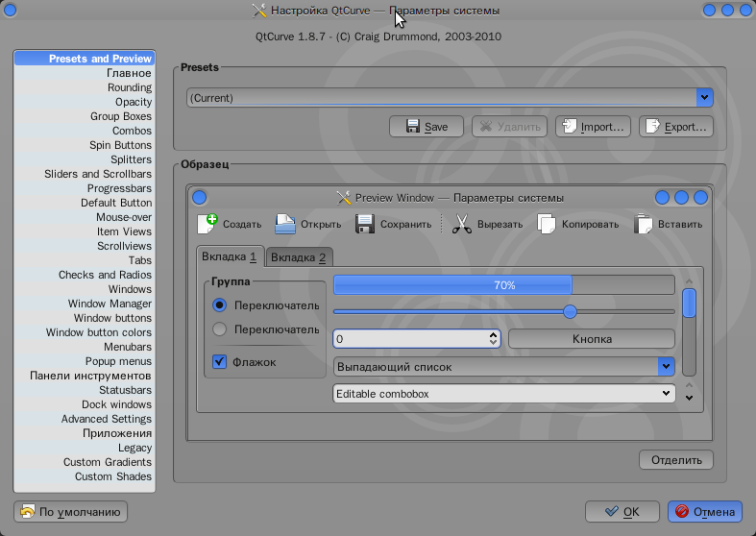The width and height of the screenshot is (756, 536).
Task: Click the scrollbar up arrow in preview
Action: 689,281
